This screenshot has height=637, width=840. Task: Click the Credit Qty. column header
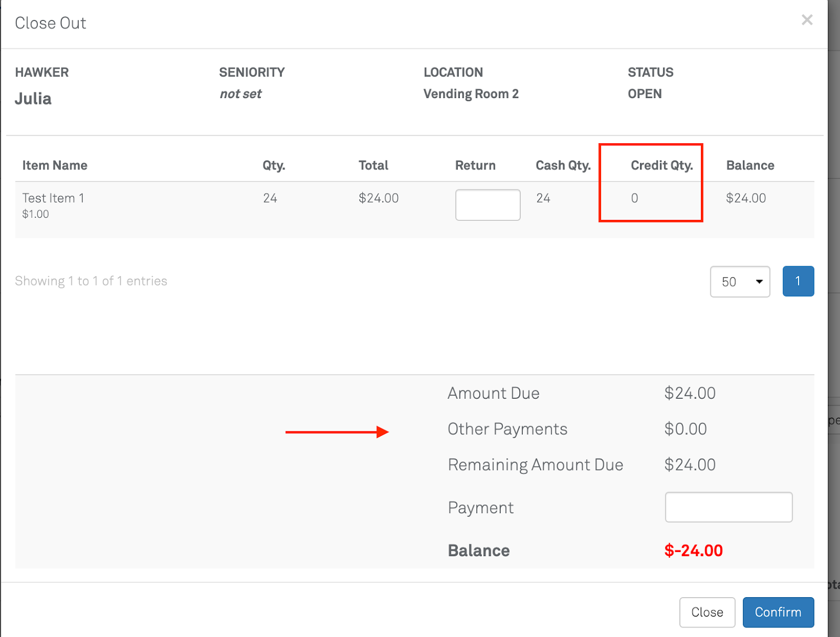pos(661,165)
